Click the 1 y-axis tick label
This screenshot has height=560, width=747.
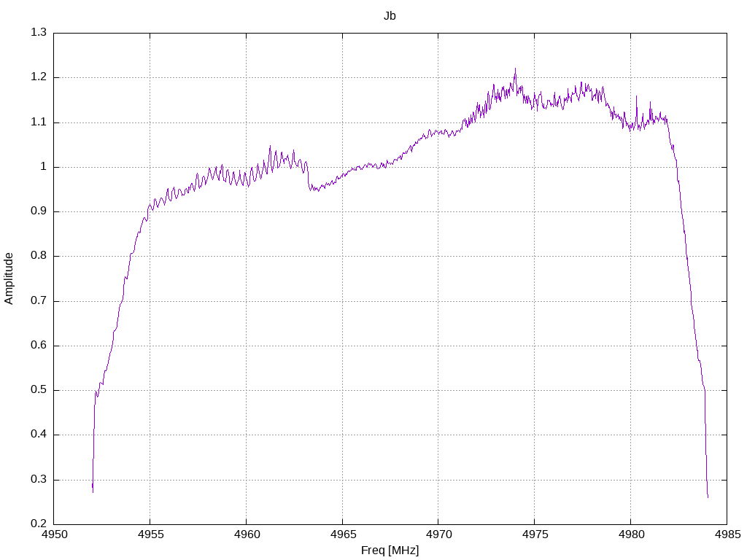tap(43, 167)
